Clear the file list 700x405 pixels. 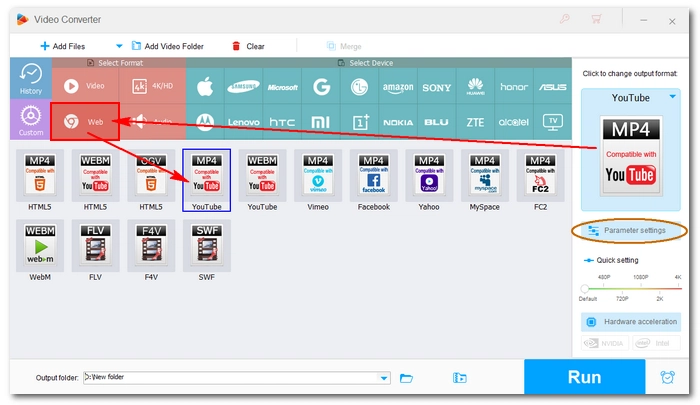pyautogui.click(x=248, y=46)
